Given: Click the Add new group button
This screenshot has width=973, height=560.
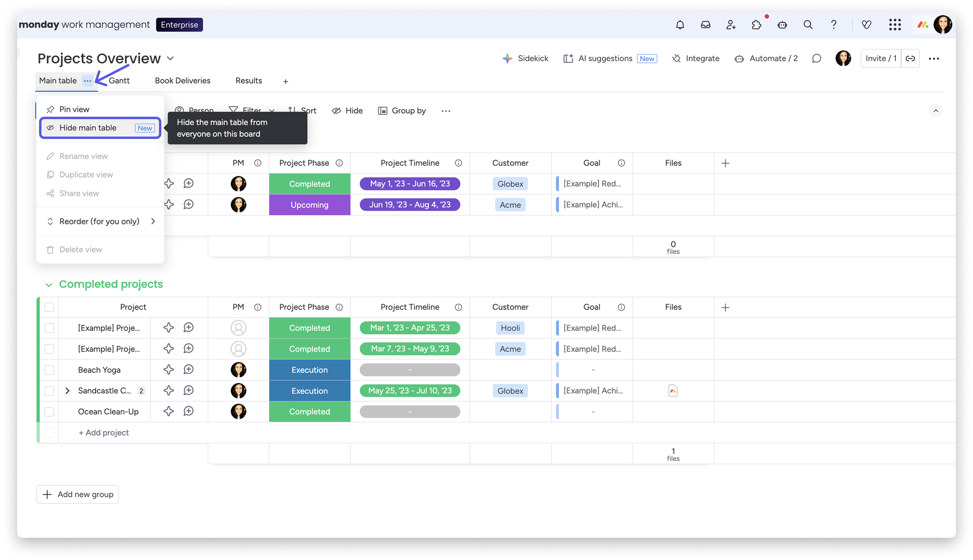Looking at the screenshot, I should [x=77, y=494].
